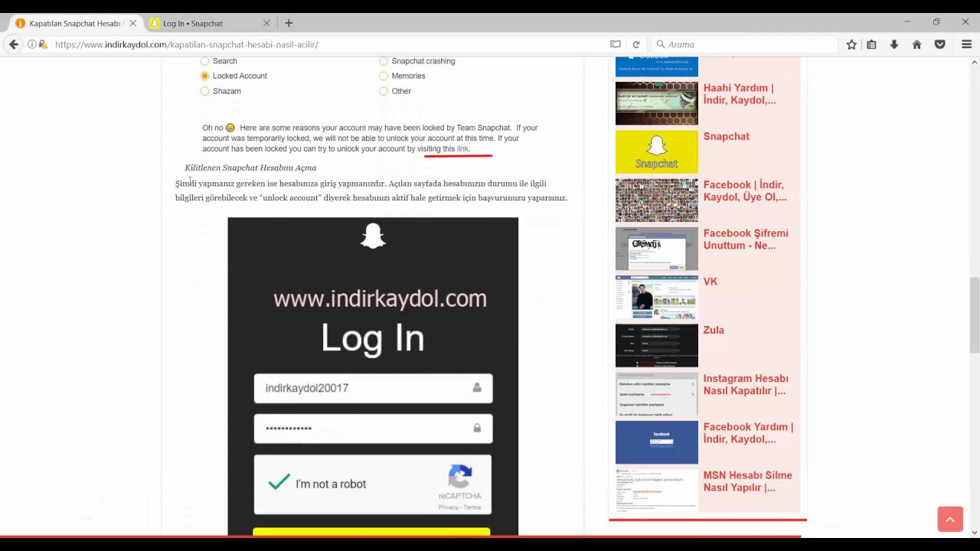
Task: Click the browser back arrow button
Action: click(x=13, y=44)
